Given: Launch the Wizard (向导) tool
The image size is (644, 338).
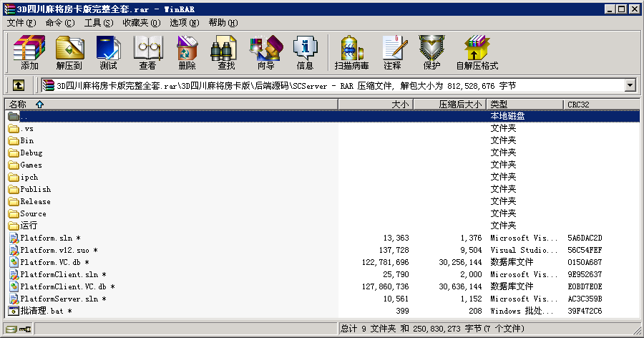Looking at the screenshot, I should [265, 53].
